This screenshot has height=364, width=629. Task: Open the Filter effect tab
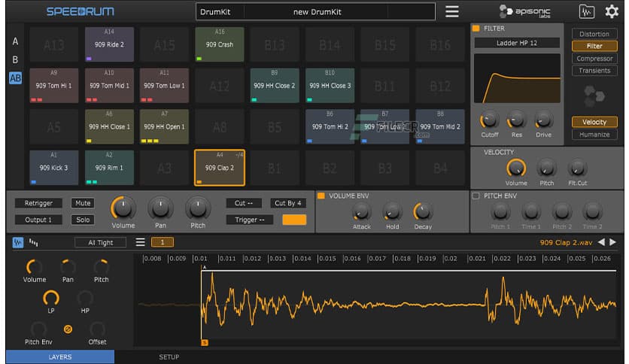coord(594,46)
